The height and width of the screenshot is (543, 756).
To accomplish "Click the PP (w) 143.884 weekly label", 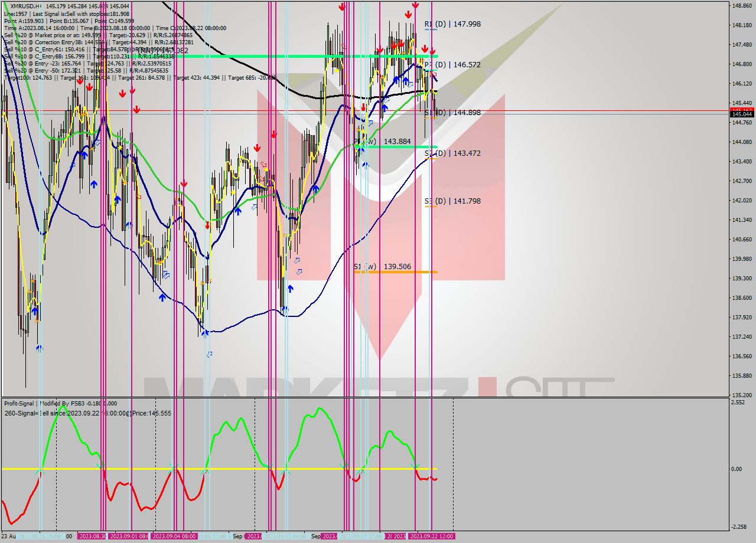I will click(382, 142).
